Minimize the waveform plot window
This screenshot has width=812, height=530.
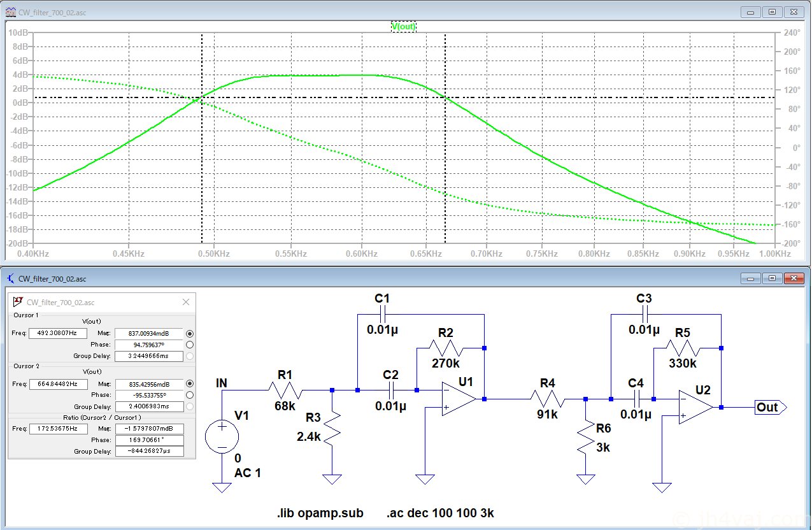tap(751, 11)
